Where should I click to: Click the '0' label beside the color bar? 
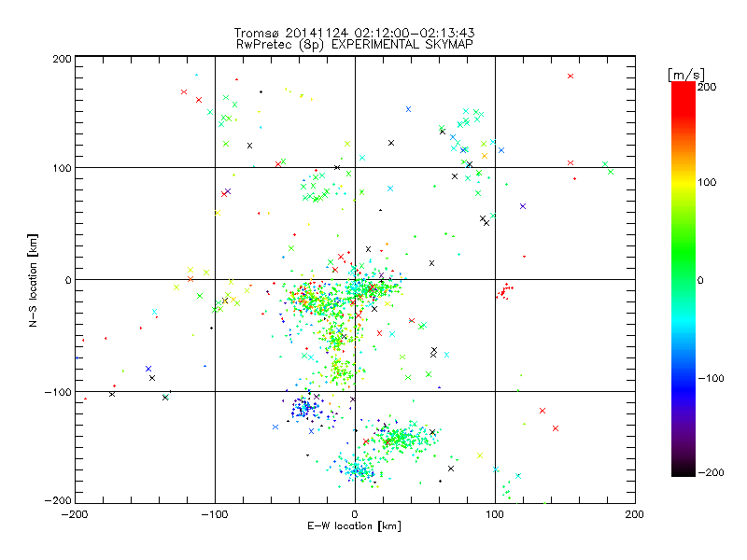tap(700, 280)
